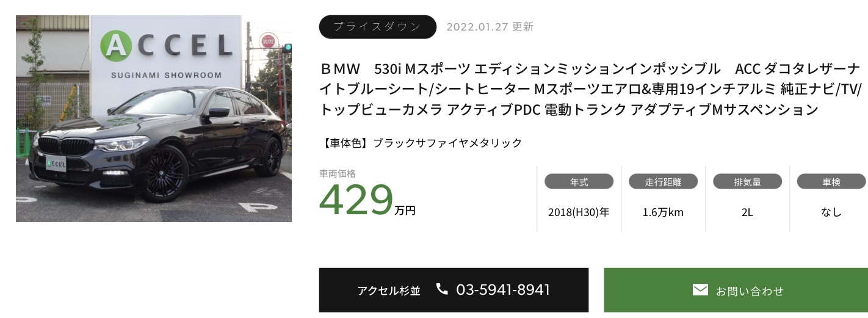Select the 年式 spec label
The height and width of the screenshot is (318, 868).
579,182
